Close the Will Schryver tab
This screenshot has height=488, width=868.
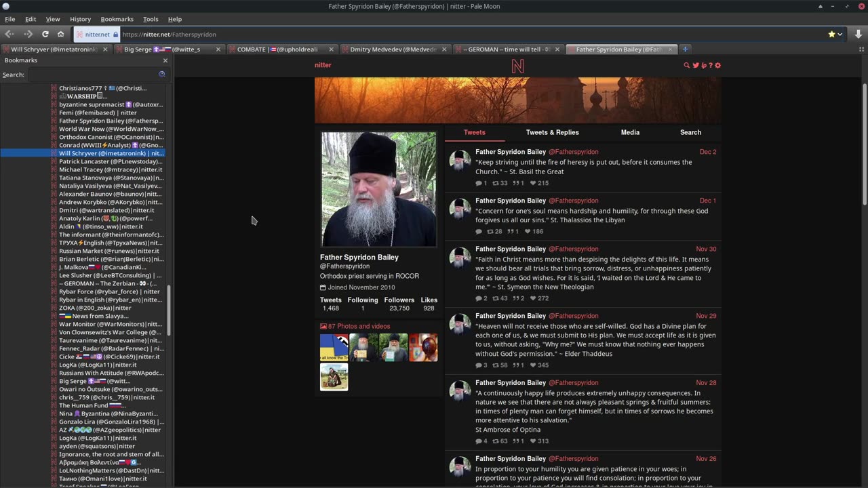point(104,49)
